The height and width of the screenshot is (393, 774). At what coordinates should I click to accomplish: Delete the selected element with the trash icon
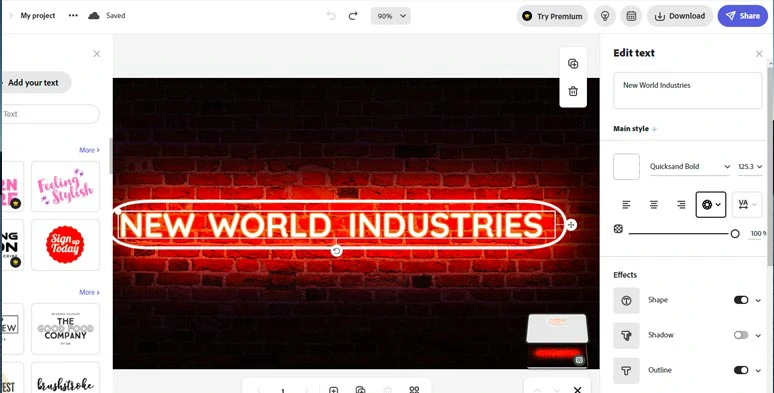(x=573, y=91)
